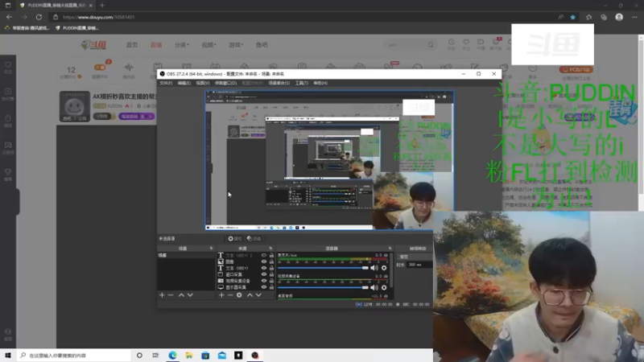644x362 pixels.
Task: Open Task View on the taskbar
Action: coord(155,356)
